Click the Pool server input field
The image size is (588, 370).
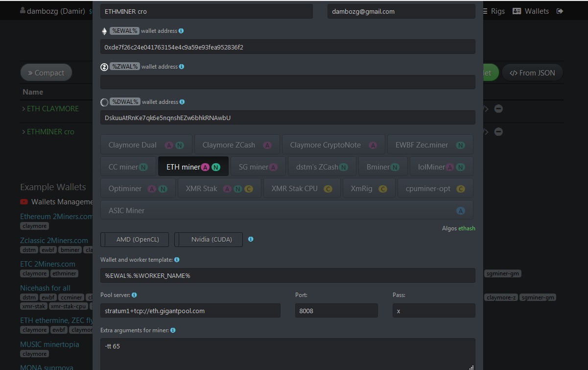point(190,311)
